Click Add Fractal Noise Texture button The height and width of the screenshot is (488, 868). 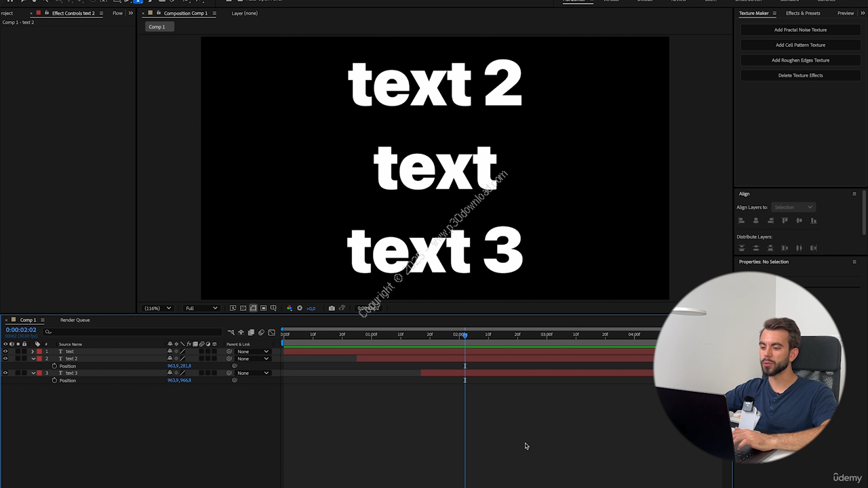coord(800,30)
